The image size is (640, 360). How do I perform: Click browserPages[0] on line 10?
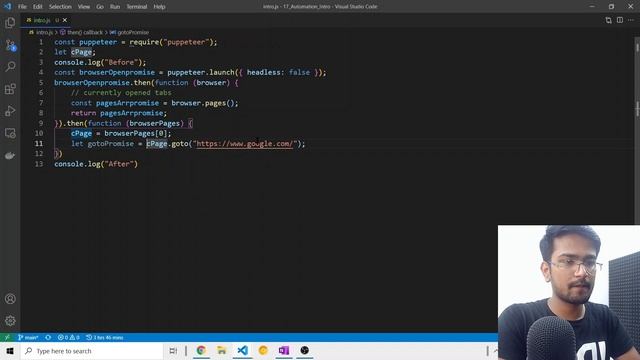(x=136, y=133)
